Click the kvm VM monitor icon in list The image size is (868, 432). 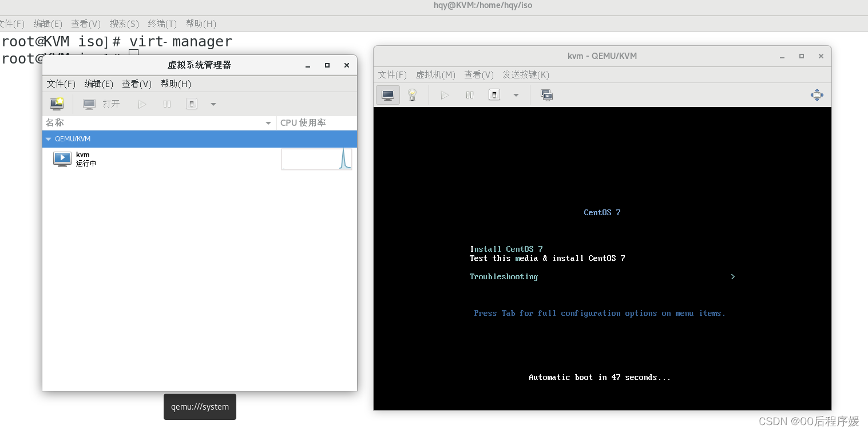(62, 159)
